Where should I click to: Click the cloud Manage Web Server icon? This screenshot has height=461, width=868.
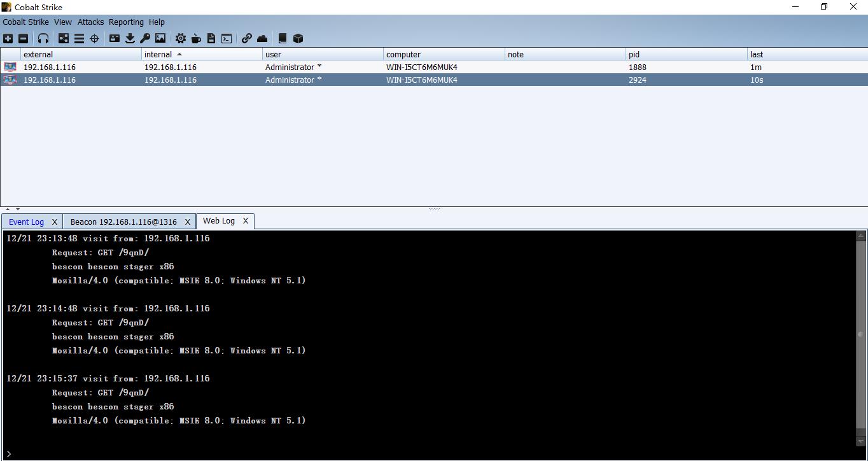(x=262, y=39)
